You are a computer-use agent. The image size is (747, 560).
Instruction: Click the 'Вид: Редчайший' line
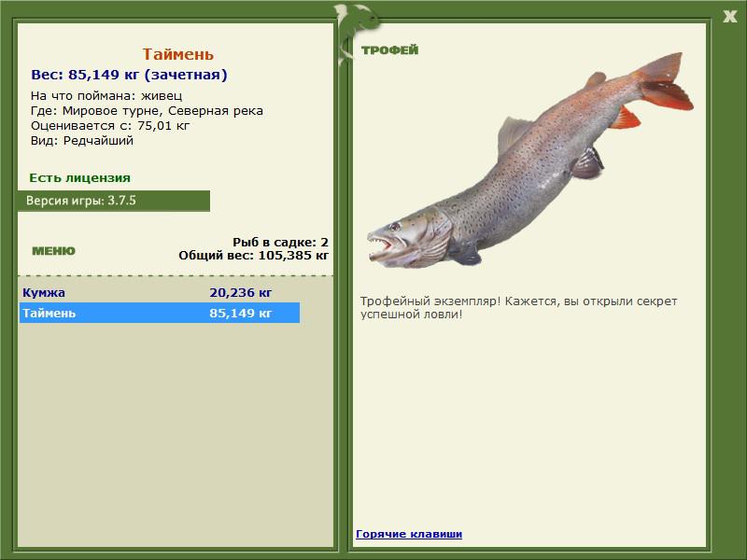(82, 141)
